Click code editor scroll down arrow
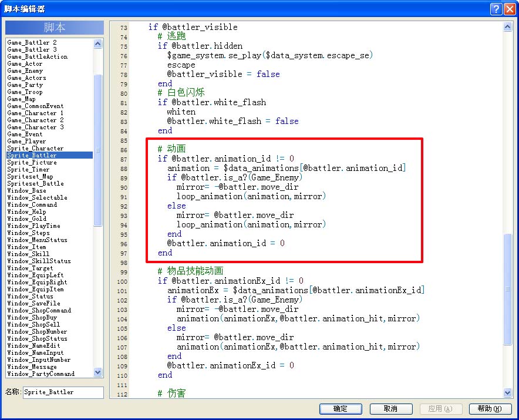The image size is (519, 420). 507,393
